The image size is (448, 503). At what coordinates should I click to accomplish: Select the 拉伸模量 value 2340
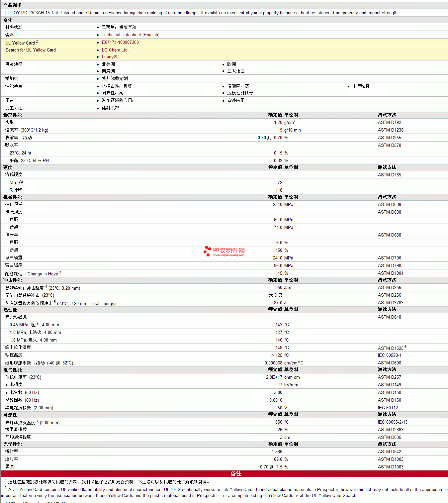click(277, 204)
